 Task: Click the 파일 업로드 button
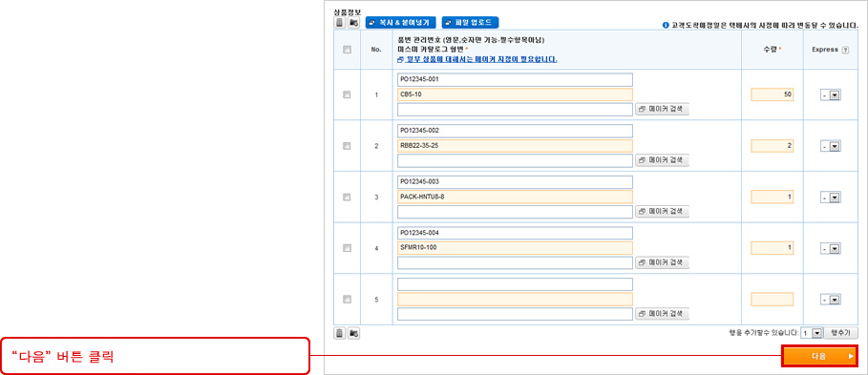tap(471, 23)
